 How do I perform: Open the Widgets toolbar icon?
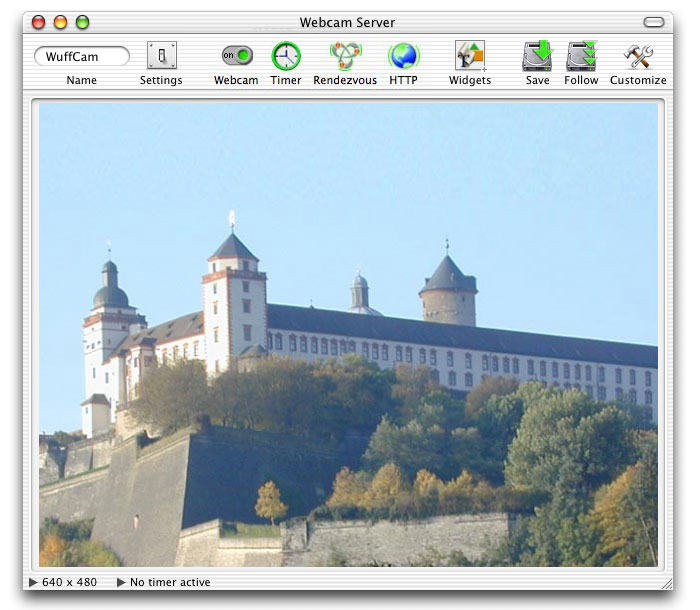tap(469, 56)
